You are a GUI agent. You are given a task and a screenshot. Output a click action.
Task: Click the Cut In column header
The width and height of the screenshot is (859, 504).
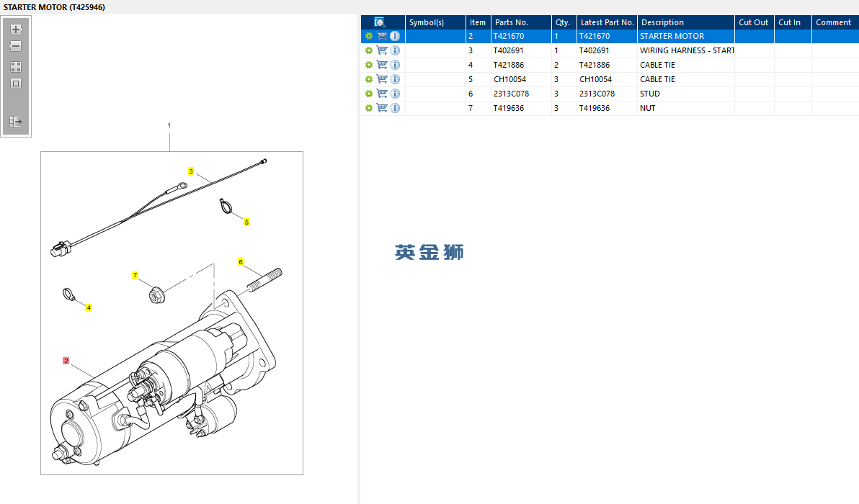(793, 22)
